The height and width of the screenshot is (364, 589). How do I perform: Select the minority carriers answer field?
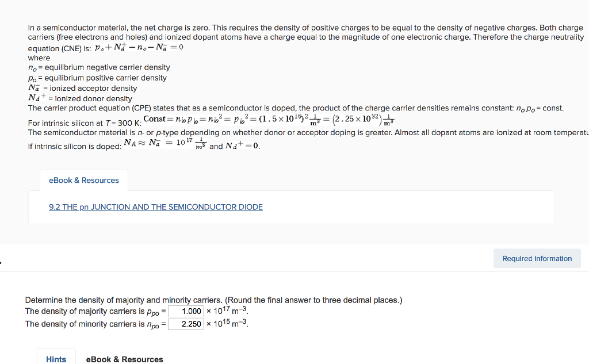tap(187, 324)
